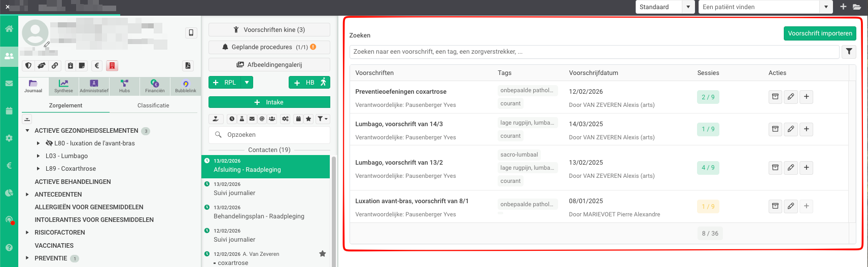Archive the Preventieoefeningen coxartrose prescription
868x267 pixels.
[775, 97]
